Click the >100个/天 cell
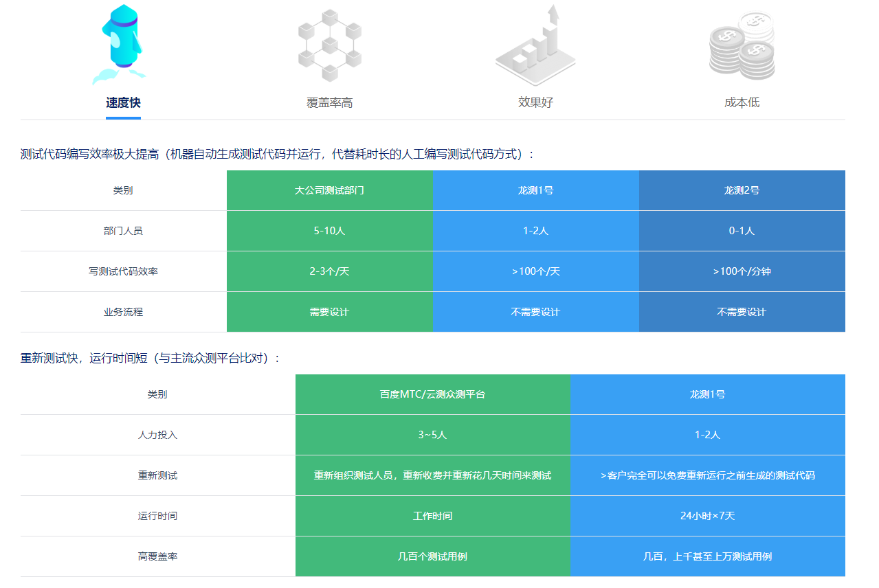Viewport: 879px width, 588px height. point(536,271)
